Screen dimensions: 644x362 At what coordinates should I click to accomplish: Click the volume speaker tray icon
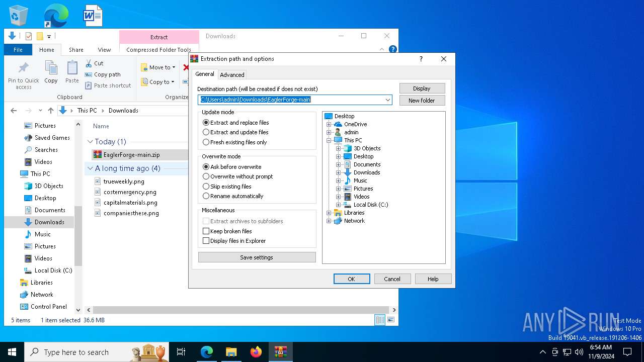click(x=579, y=352)
